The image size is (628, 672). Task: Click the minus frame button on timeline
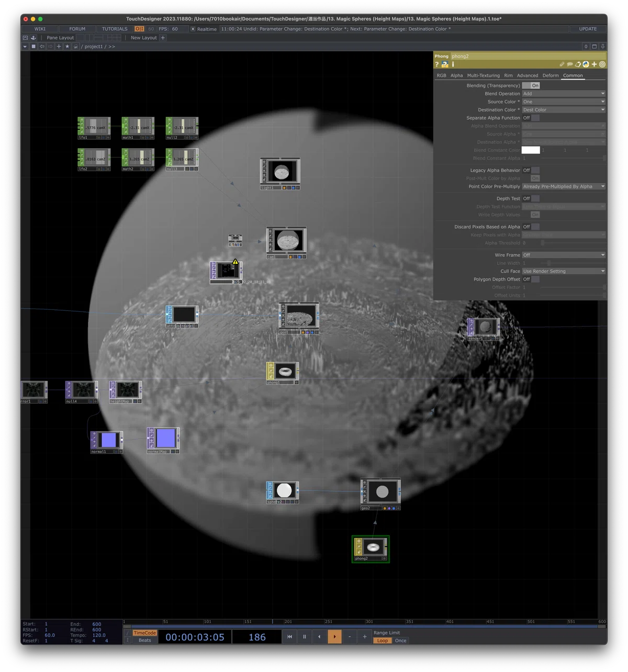click(x=350, y=636)
